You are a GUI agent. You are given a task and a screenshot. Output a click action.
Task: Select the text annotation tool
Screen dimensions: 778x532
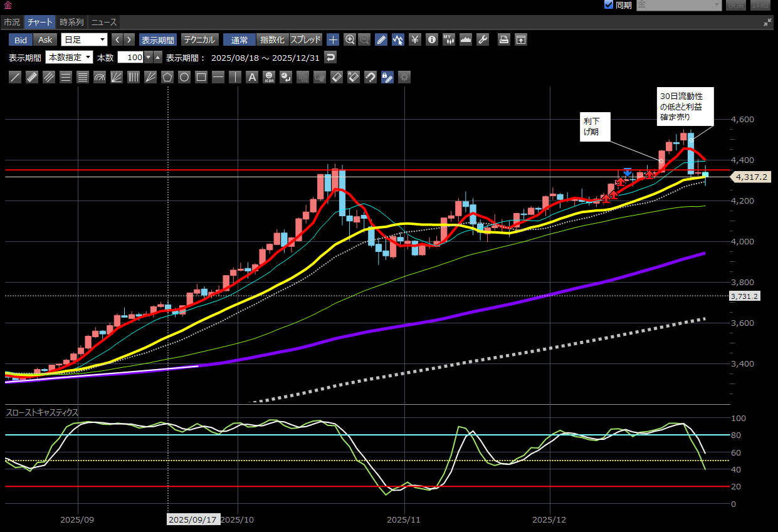(252, 77)
